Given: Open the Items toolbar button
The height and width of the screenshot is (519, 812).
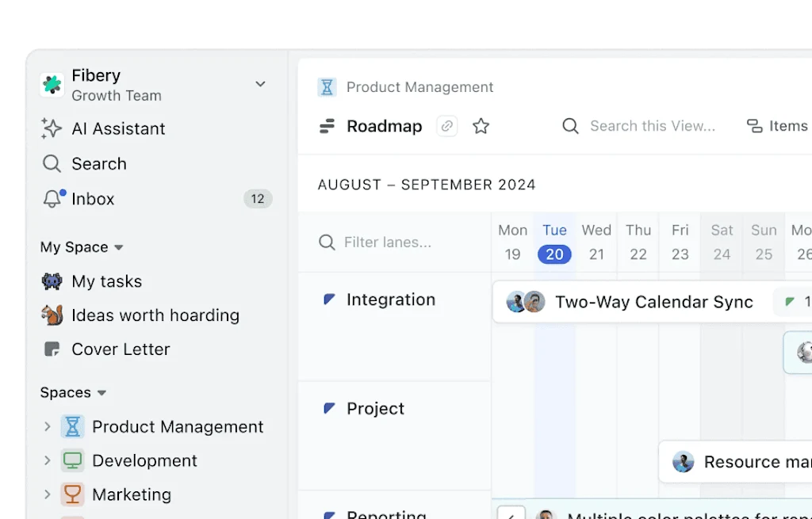Looking at the screenshot, I should pyautogui.click(x=777, y=126).
